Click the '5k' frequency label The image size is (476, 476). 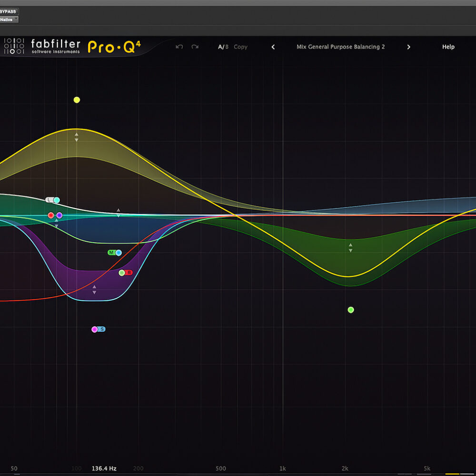coord(427,468)
